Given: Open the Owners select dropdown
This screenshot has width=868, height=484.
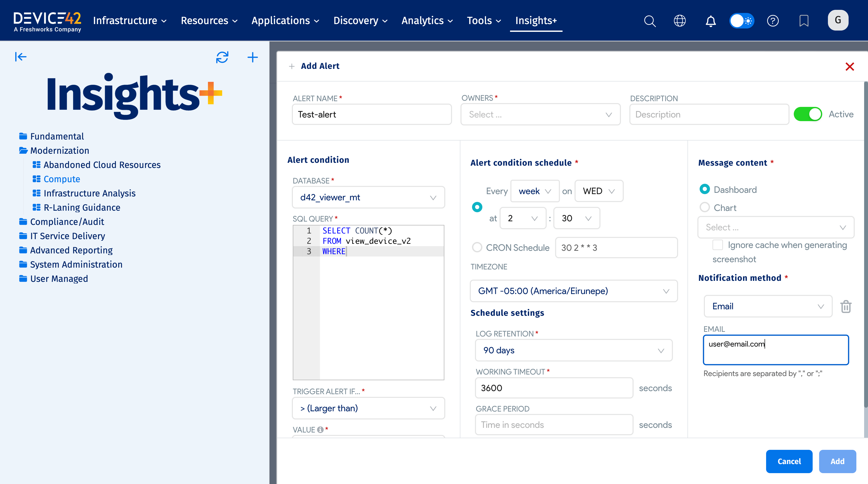Looking at the screenshot, I should 540,115.
